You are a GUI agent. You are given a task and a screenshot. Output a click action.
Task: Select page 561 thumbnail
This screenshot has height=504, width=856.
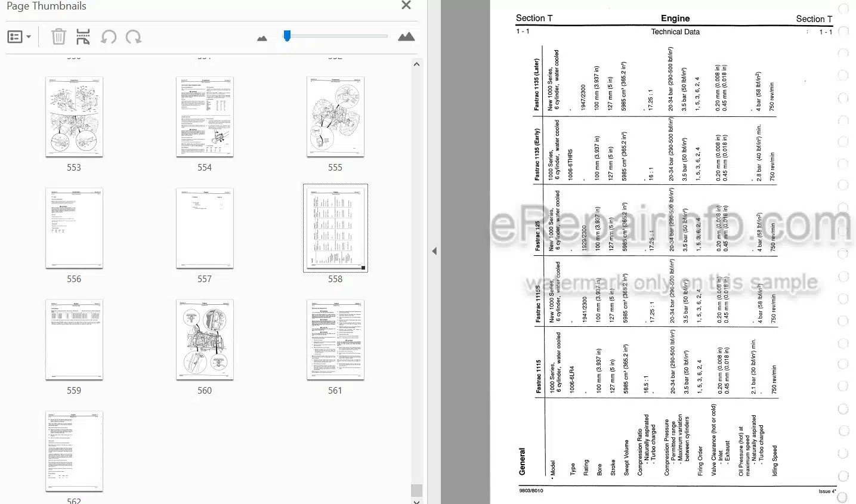pos(335,340)
